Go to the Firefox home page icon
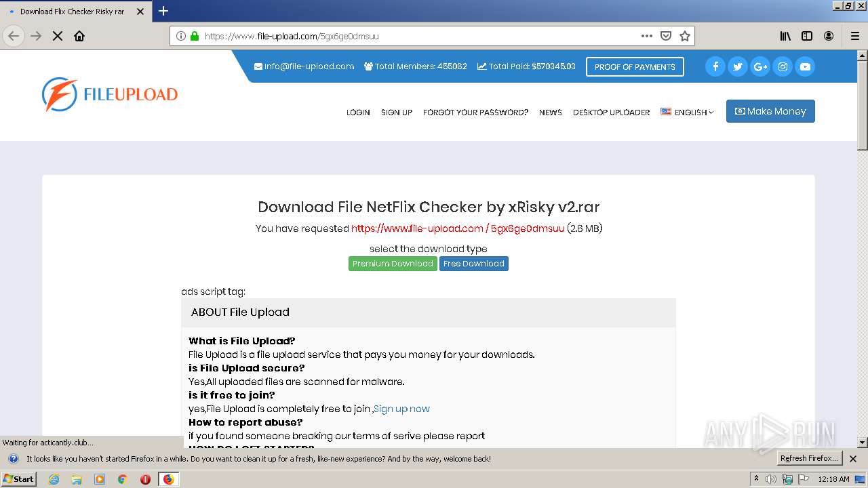The width and height of the screenshot is (868, 488). click(x=79, y=36)
